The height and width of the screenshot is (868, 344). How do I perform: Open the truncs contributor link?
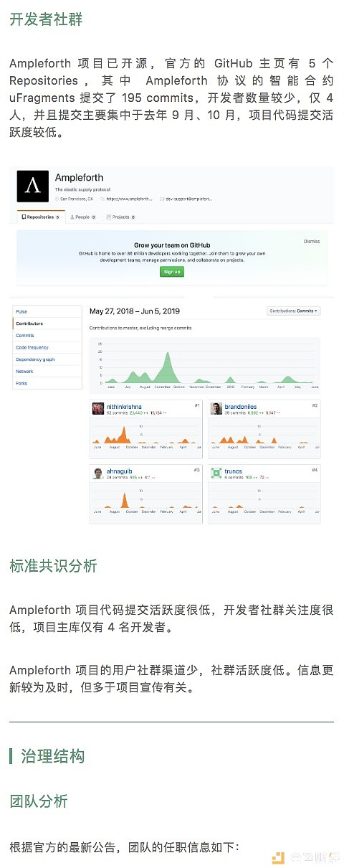233,471
